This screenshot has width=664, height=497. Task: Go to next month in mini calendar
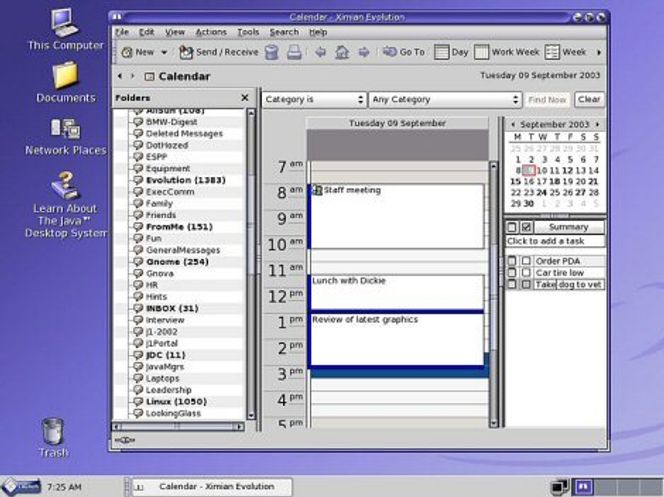coord(598,124)
